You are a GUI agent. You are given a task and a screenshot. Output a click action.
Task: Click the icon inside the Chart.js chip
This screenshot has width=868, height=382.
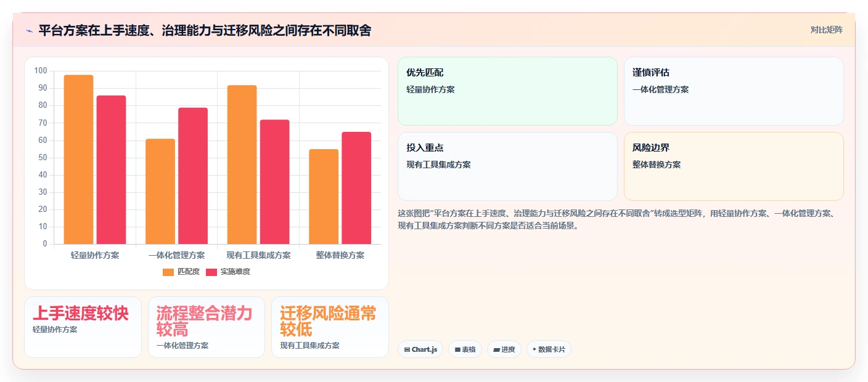(407, 349)
